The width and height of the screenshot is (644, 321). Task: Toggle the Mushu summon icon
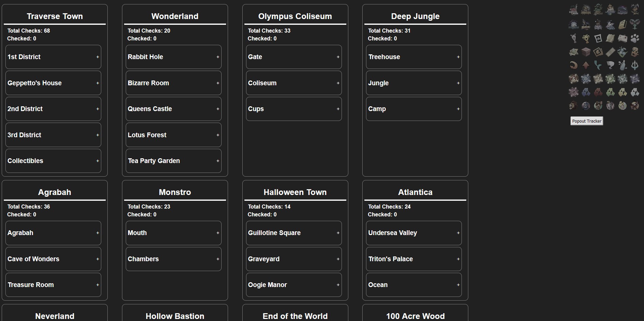[x=635, y=106]
